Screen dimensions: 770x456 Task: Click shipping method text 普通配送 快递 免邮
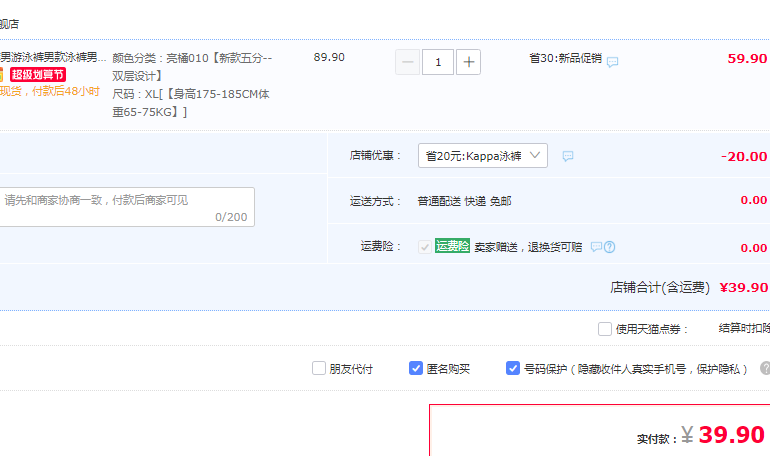[x=465, y=201]
